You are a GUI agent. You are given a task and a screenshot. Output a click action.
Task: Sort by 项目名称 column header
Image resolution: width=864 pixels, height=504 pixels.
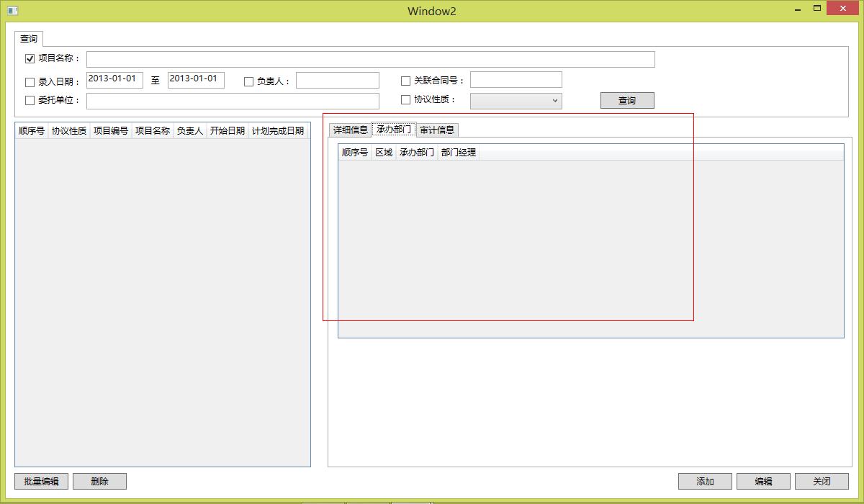pos(153,131)
